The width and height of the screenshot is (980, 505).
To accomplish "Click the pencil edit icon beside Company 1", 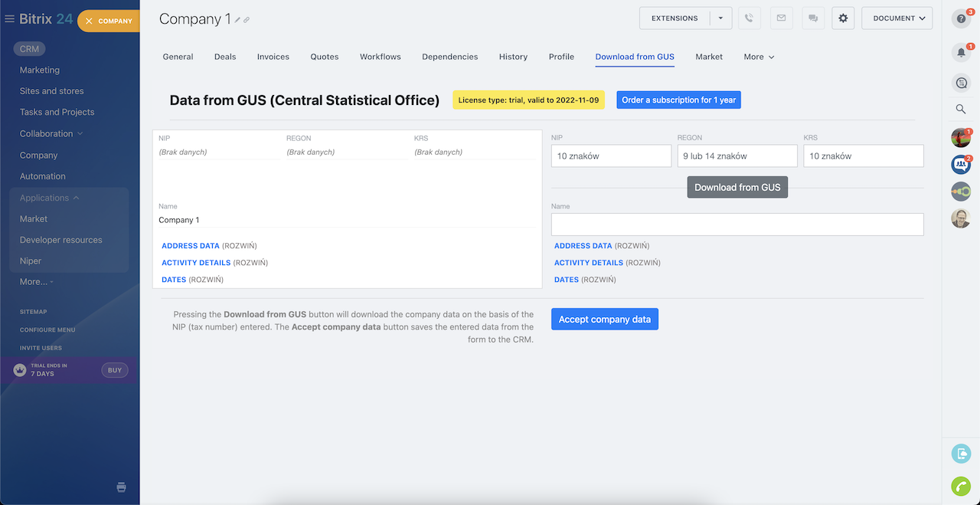I will click(x=237, y=20).
